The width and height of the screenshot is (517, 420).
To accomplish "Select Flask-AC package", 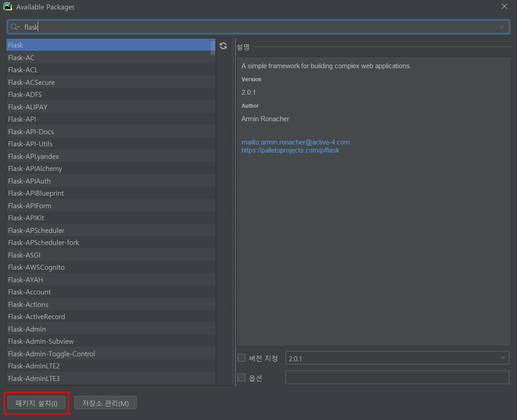I will click(111, 57).
